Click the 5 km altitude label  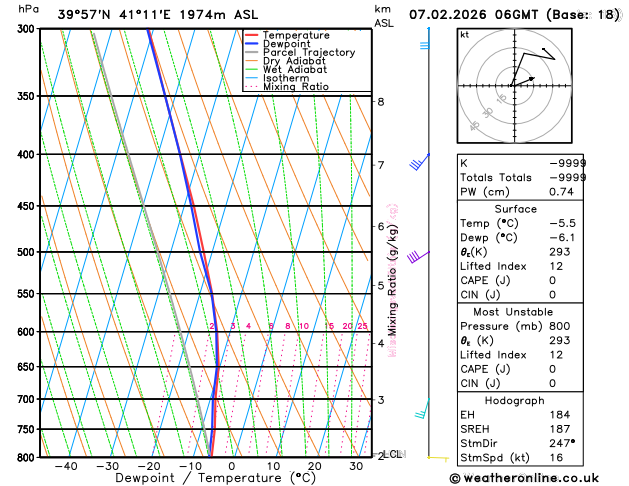tap(381, 286)
